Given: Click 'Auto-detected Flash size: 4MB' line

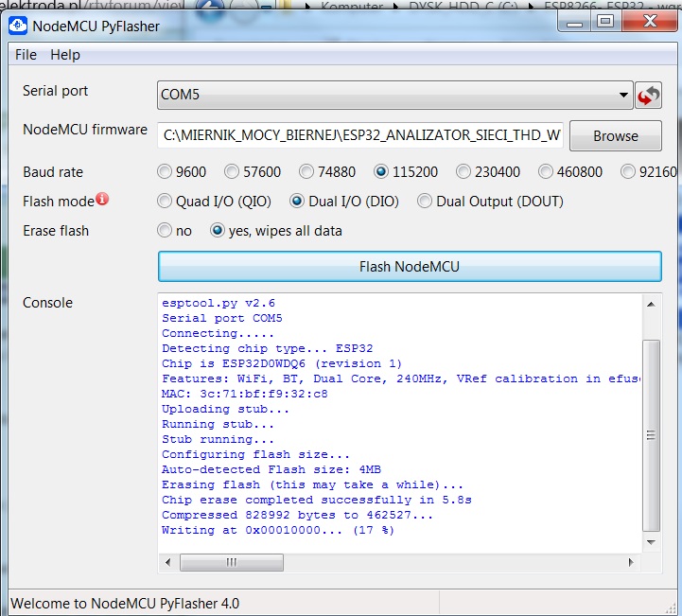Looking at the screenshot, I should [x=271, y=469].
